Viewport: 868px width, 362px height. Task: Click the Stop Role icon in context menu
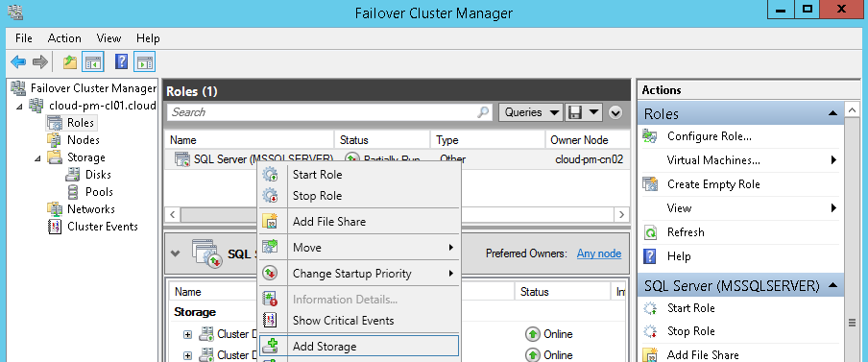pyautogui.click(x=270, y=196)
